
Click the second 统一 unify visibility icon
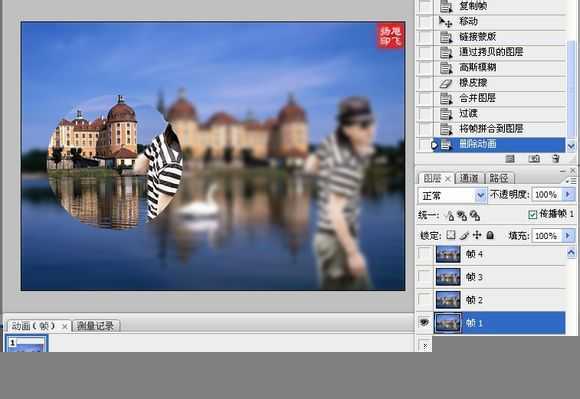tap(462, 215)
